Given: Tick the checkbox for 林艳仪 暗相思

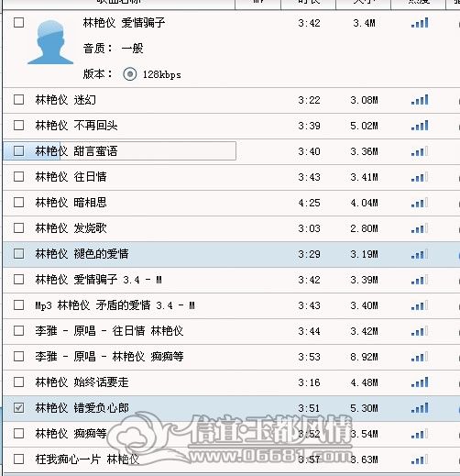Looking at the screenshot, I should pyautogui.click(x=19, y=202).
